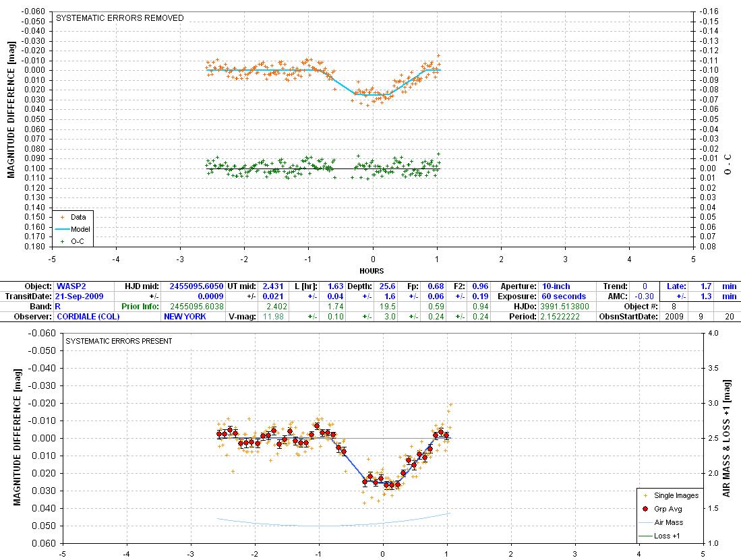The height and width of the screenshot is (560, 741).
Task: Click the Single Images legend marker
Action: pyautogui.click(x=645, y=495)
